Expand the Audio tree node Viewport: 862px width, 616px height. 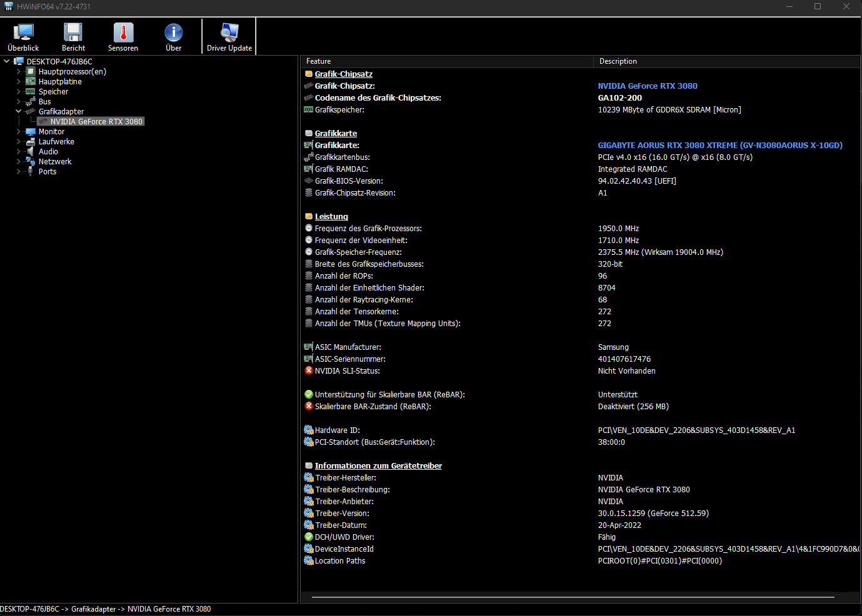coord(18,152)
